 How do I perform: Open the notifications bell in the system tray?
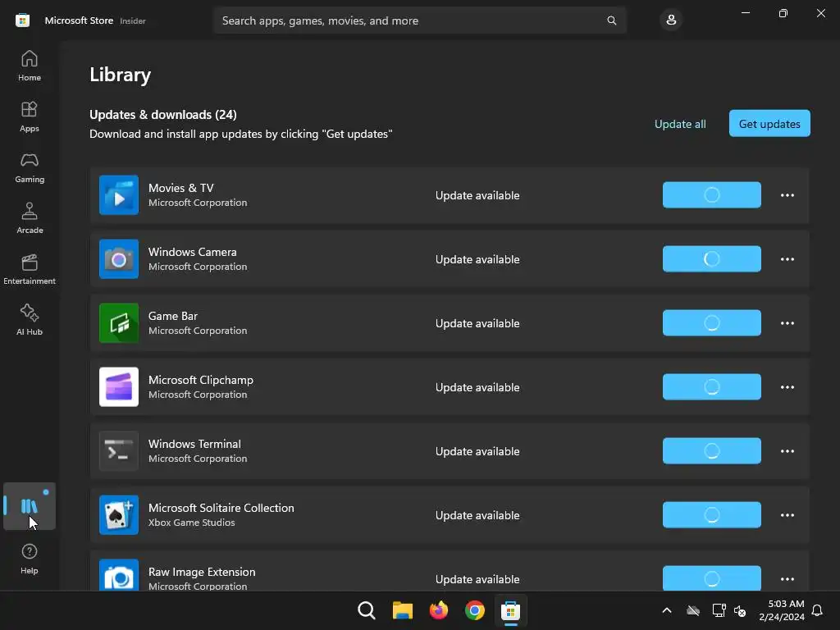point(818,610)
